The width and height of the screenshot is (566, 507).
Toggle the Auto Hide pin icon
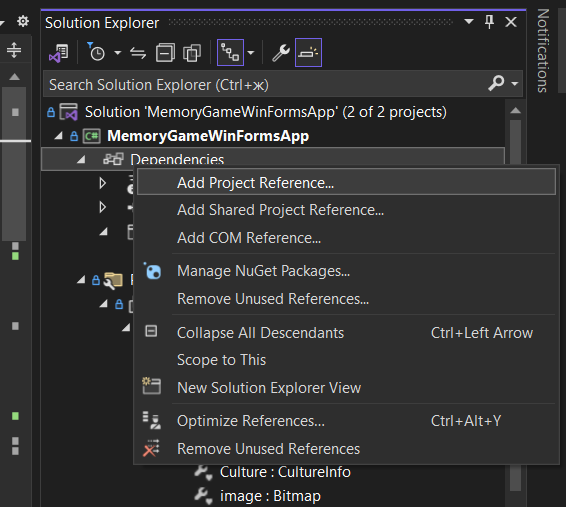[489, 22]
